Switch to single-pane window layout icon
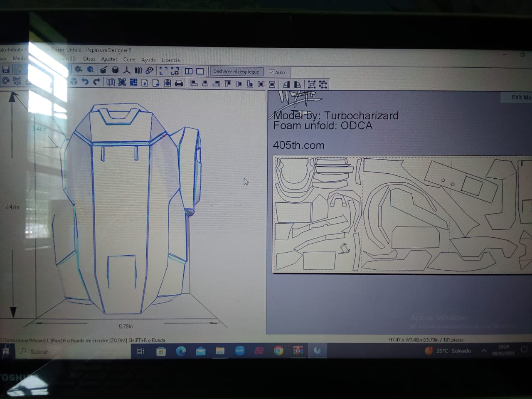The height and width of the screenshot is (399, 532). [x=200, y=71]
